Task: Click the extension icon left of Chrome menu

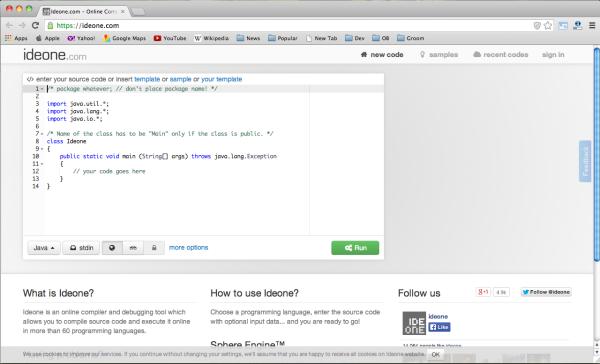Action: [x=578, y=26]
